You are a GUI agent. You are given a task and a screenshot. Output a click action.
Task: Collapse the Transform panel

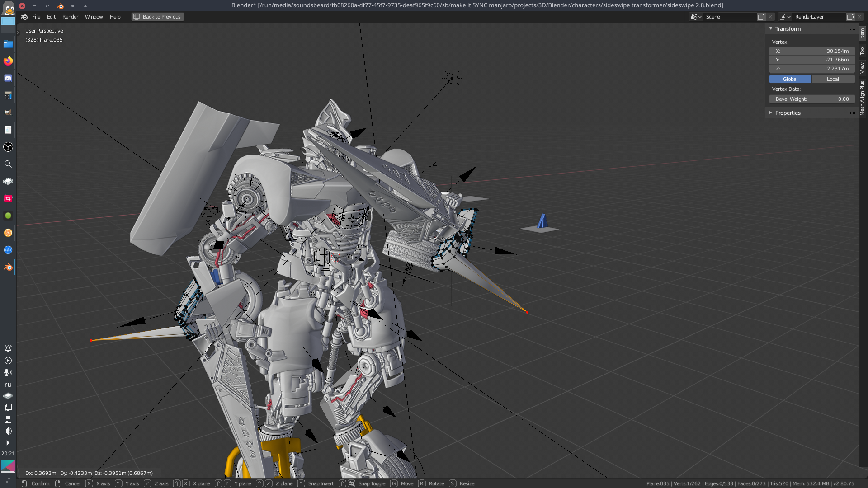771,28
